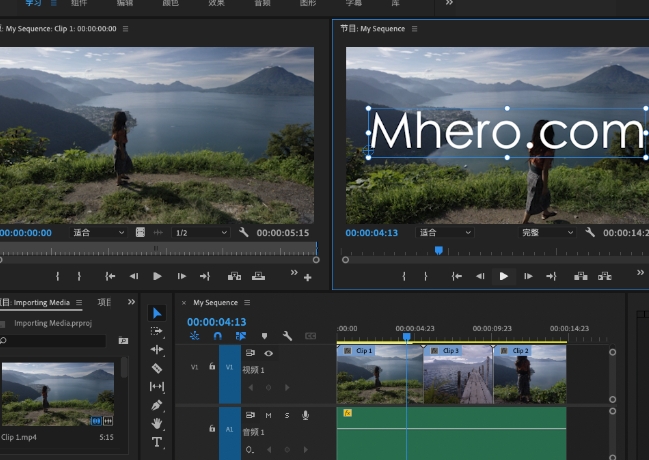Toggle insert sequences as nests option

(194, 336)
